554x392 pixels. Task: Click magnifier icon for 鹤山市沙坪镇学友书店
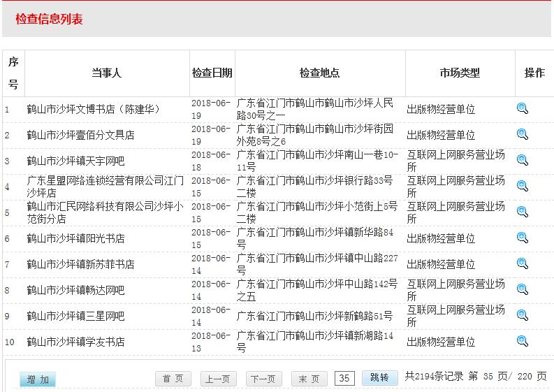[522, 341]
